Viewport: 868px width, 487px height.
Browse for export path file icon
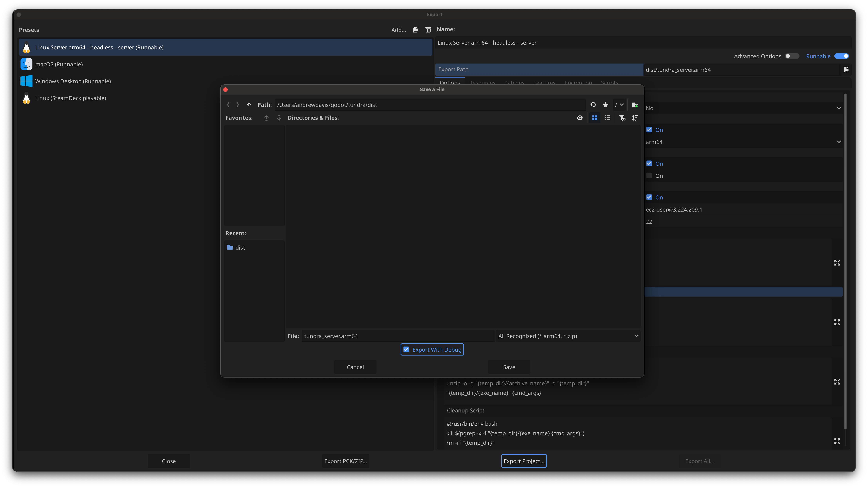click(846, 70)
